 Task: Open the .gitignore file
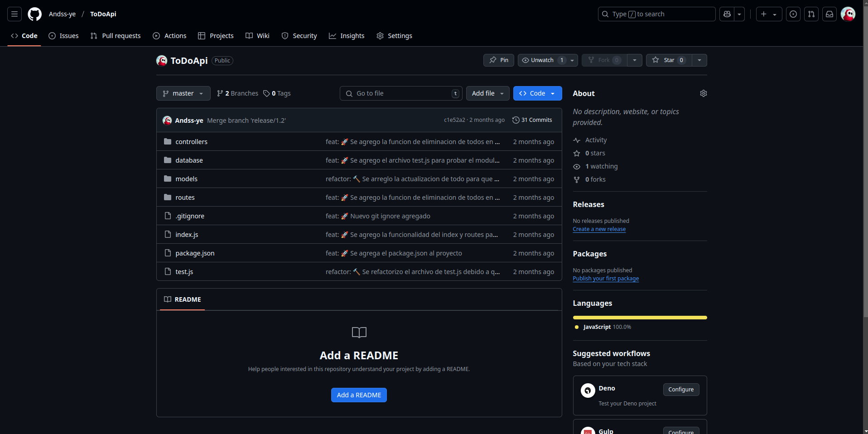(190, 216)
